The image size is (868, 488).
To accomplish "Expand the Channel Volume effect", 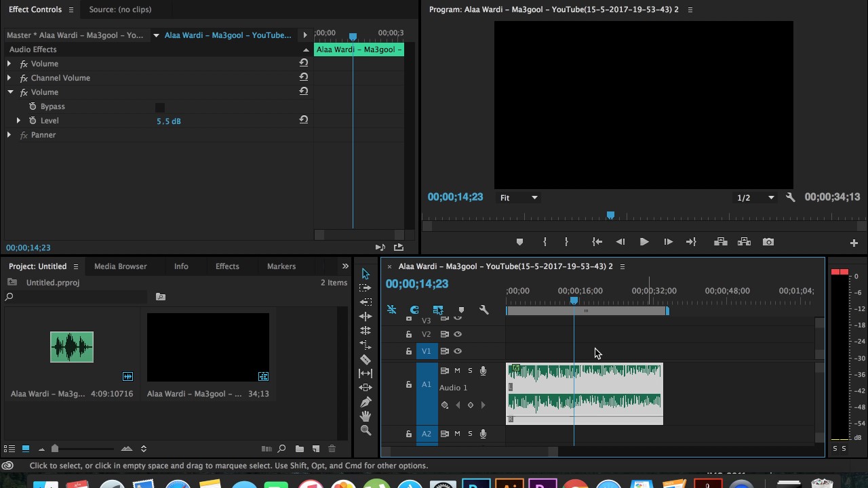I will pos(9,78).
